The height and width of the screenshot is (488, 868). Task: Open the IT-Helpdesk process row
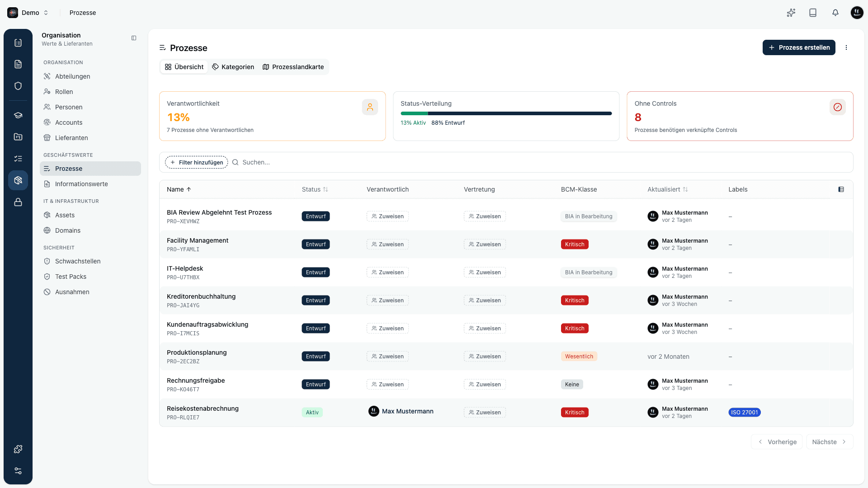pos(506,272)
